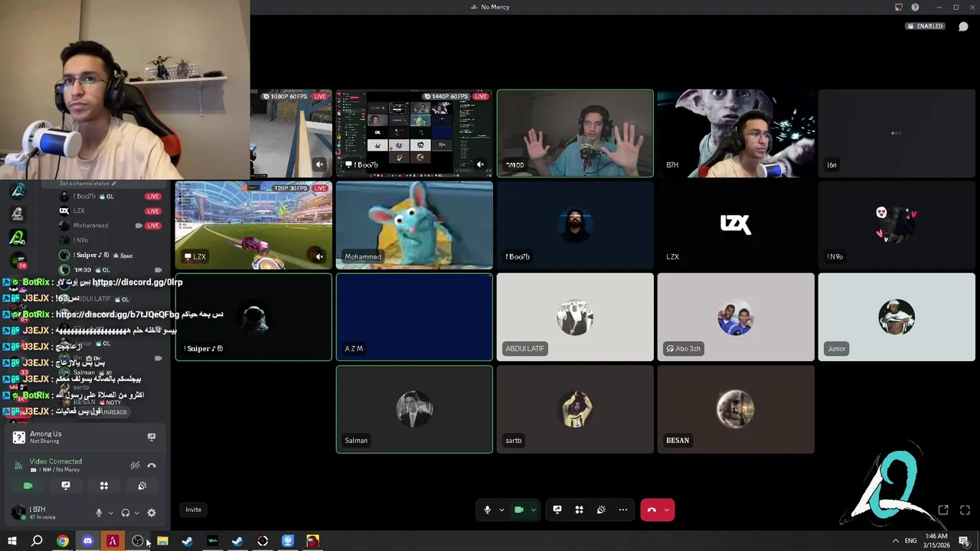Toggle camera in the Video Connected panel

coord(28,485)
